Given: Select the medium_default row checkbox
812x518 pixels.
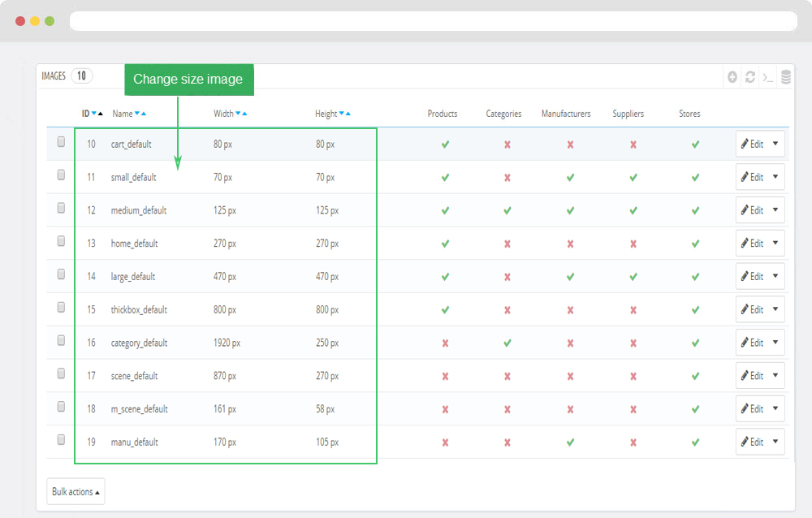Looking at the screenshot, I should 61,208.
